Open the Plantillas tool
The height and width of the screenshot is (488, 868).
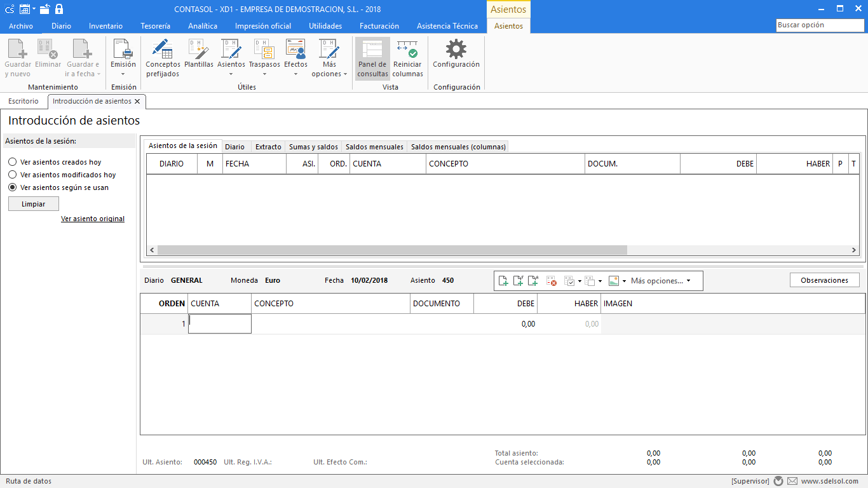(x=199, y=54)
